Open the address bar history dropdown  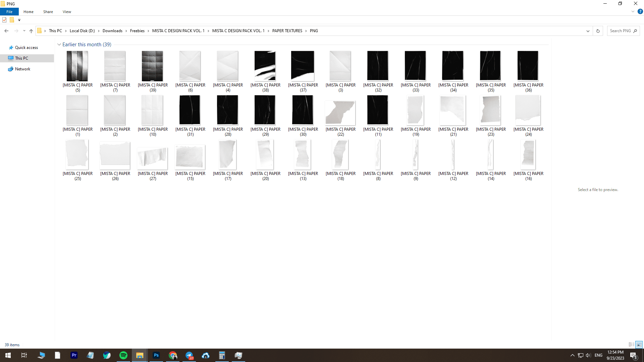pyautogui.click(x=588, y=31)
